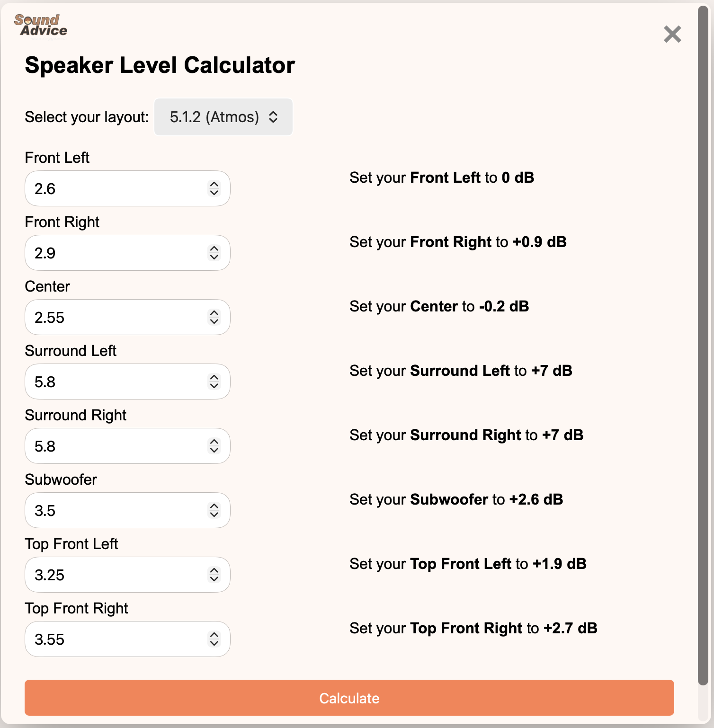Screen dimensions: 714x728
Task: Click the Front Left distance input field
Action: click(114, 188)
